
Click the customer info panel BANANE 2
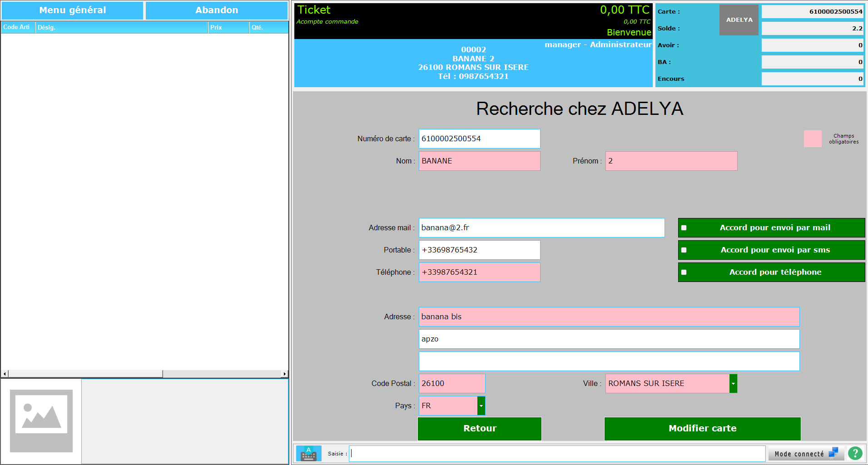click(x=473, y=63)
